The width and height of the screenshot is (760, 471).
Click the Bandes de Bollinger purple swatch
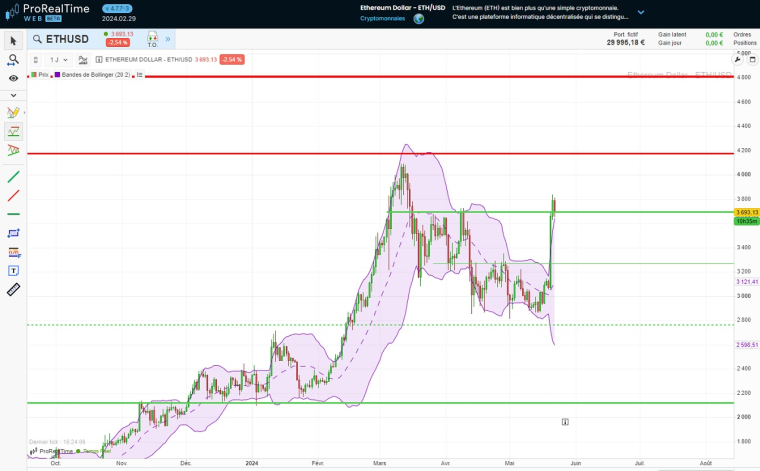point(58,75)
